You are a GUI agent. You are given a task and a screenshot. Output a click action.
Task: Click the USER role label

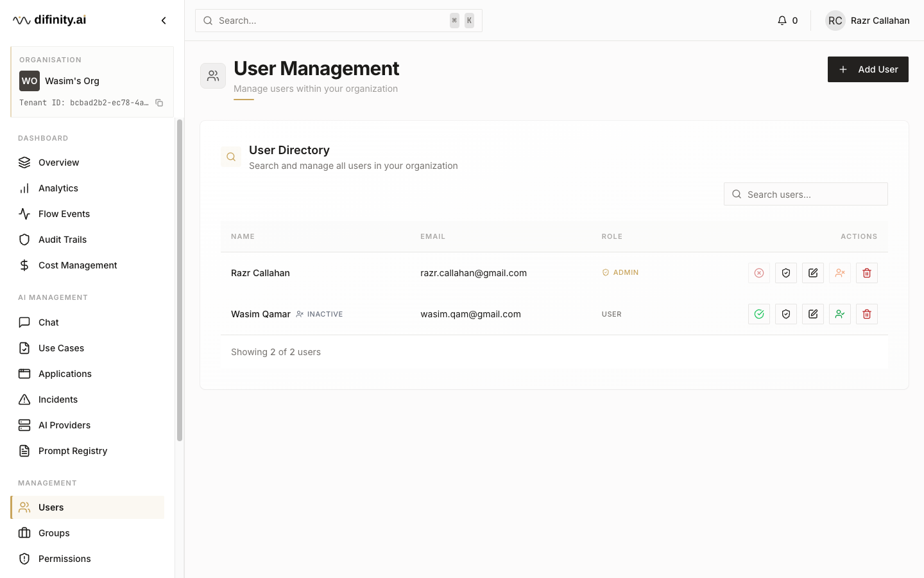point(612,314)
